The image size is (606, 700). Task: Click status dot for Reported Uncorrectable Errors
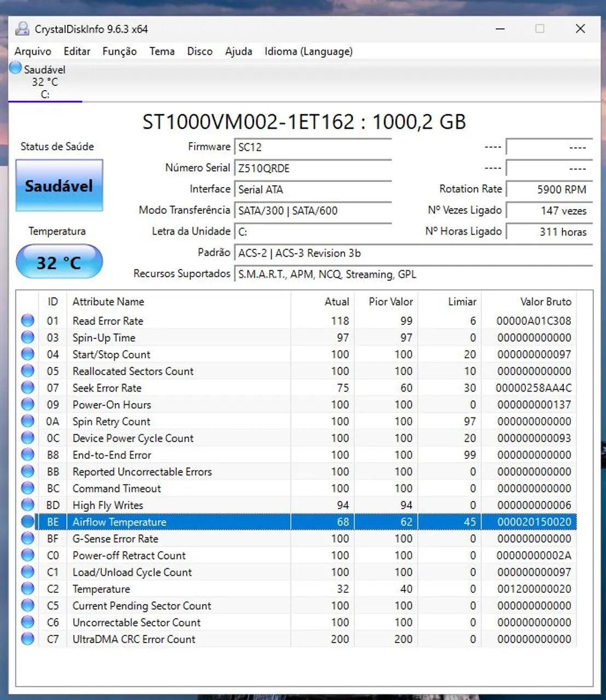27,471
